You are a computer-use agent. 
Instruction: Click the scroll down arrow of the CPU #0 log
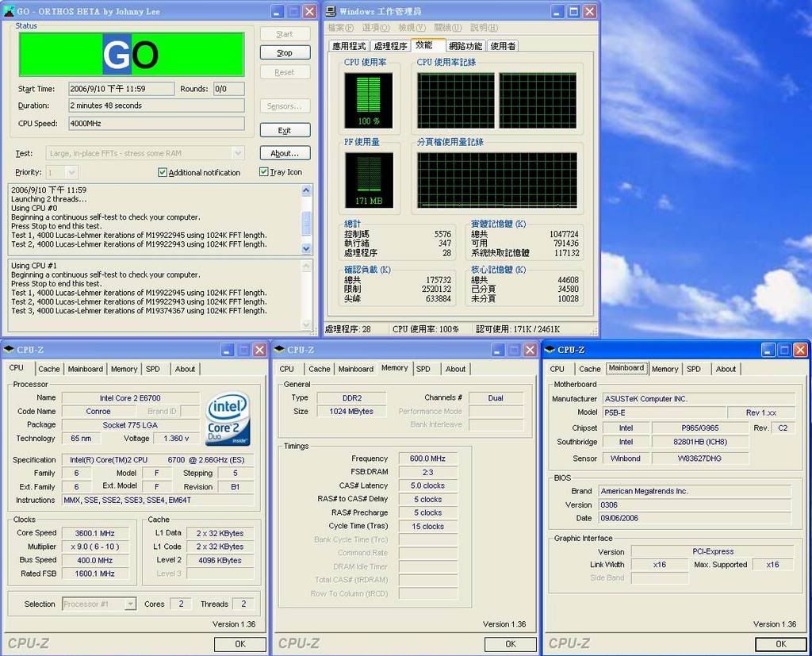[306, 249]
